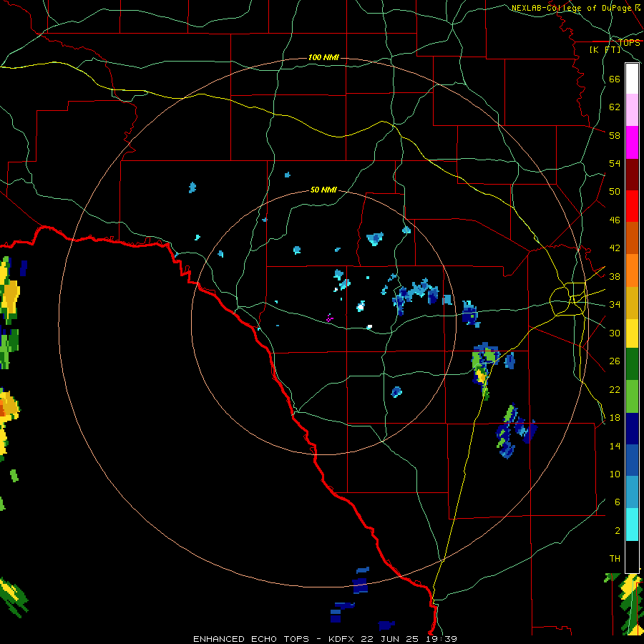Click the magenta echo pixels near radar center
The image size is (644, 644).
click(x=329, y=318)
